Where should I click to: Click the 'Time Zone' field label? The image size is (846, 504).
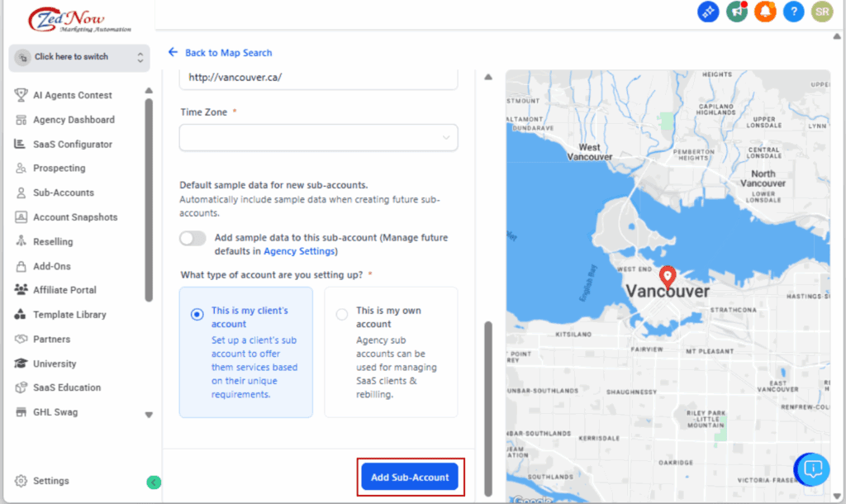(x=203, y=112)
